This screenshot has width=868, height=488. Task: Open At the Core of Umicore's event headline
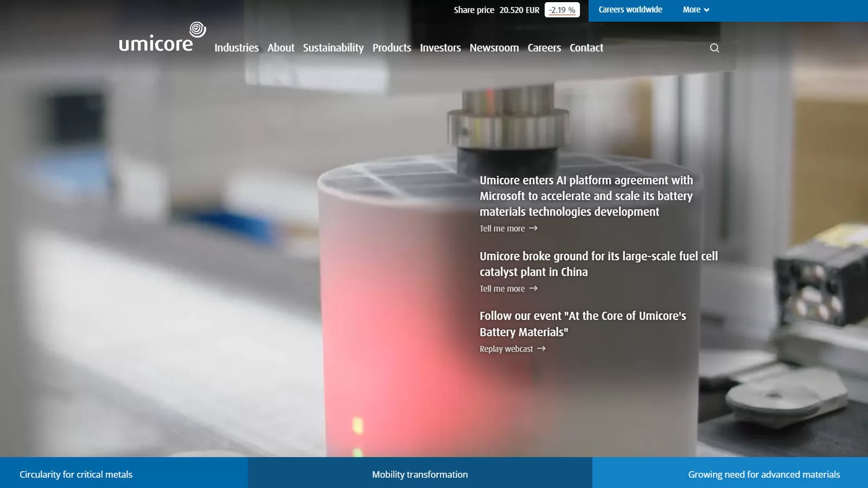point(583,324)
